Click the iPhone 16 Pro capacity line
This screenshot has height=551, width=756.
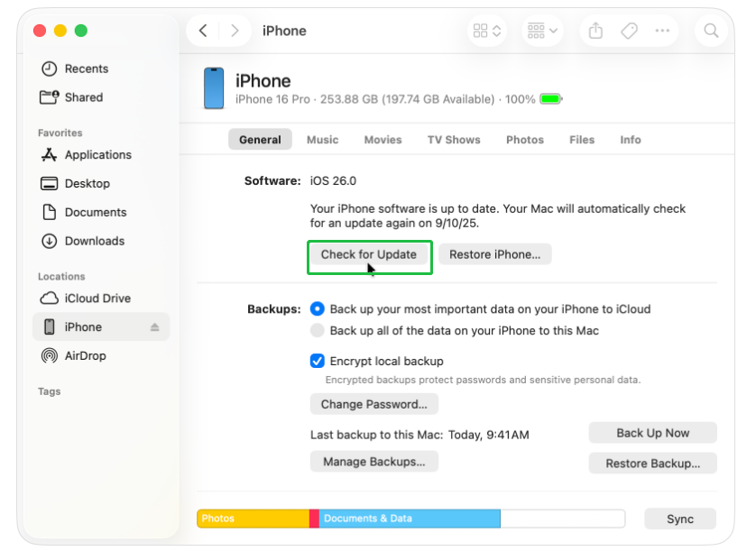coord(385,99)
